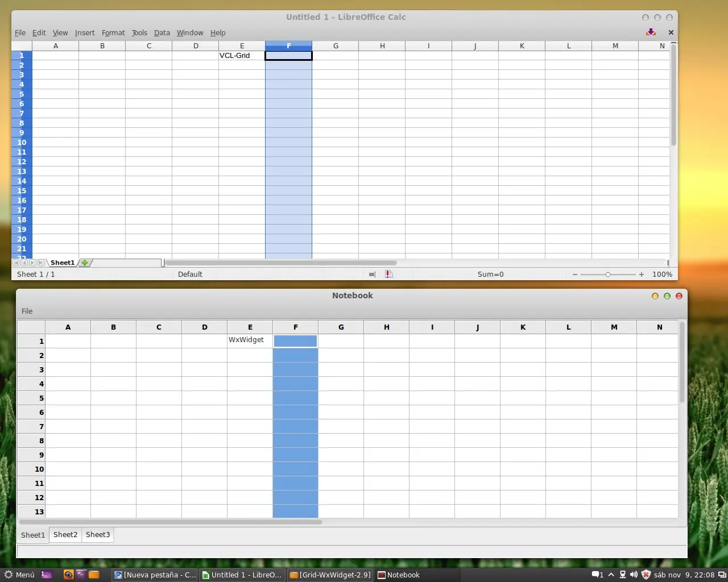Click the select-all corner box in Calc grid
This screenshot has height=582, width=728.
pos(22,45)
